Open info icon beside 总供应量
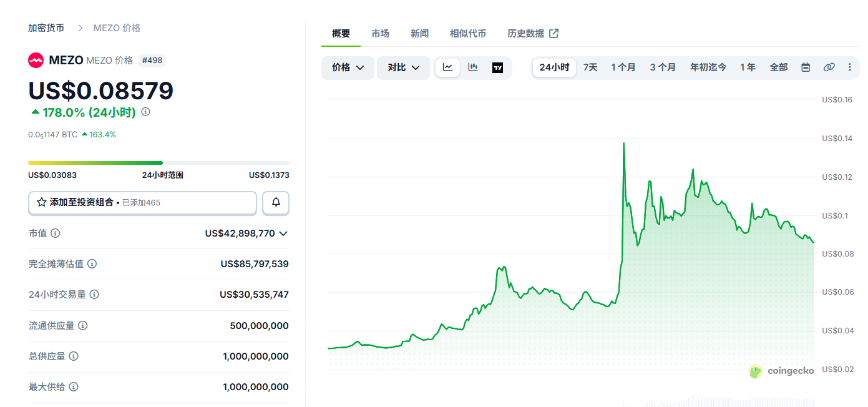The width and height of the screenshot is (868, 407). 74,356
